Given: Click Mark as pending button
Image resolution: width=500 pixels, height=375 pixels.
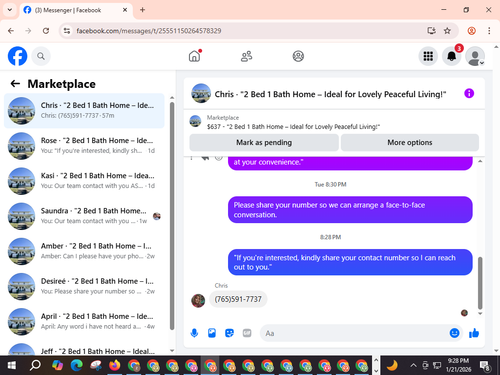Looking at the screenshot, I should click(264, 143).
